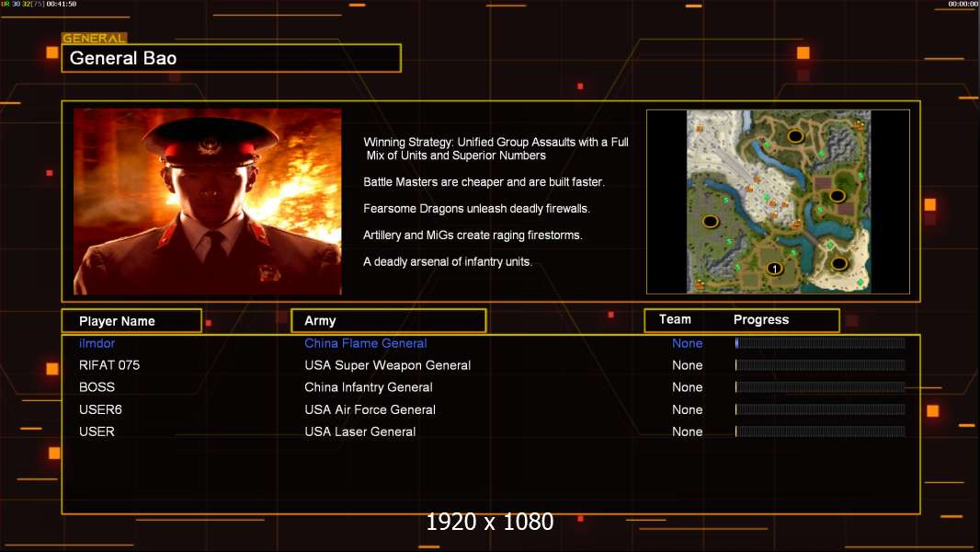This screenshot has width=980, height=552.
Task: Click USA Super Weapon General entry
Action: pos(388,365)
